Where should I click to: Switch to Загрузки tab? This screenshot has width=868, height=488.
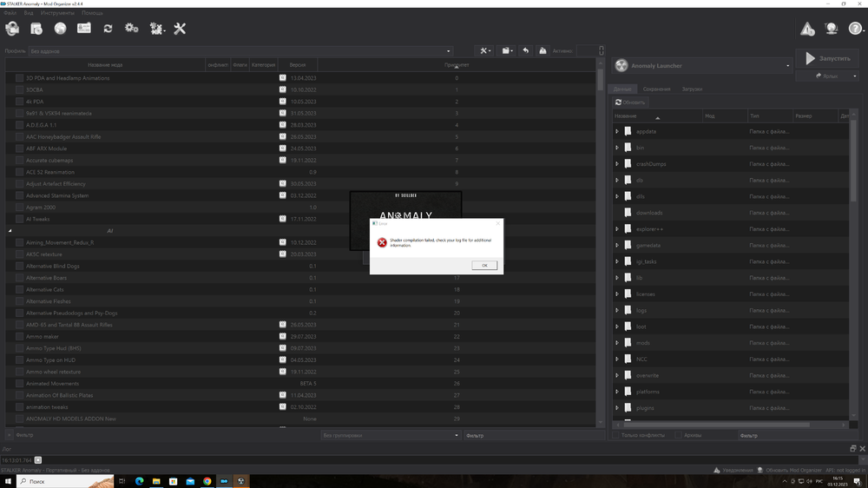[692, 89]
